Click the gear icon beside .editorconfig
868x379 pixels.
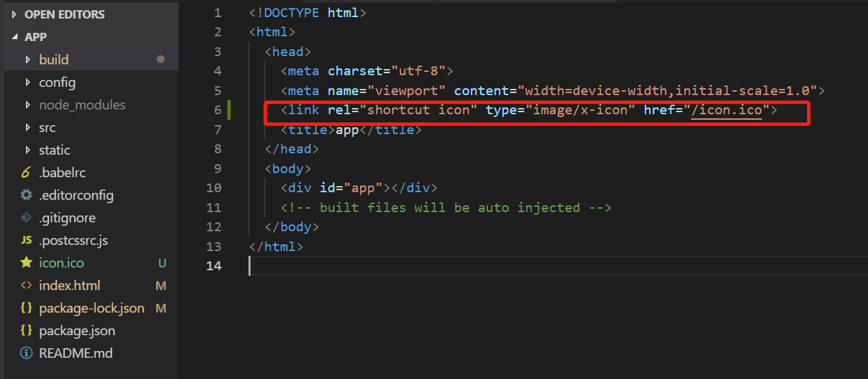(26, 195)
